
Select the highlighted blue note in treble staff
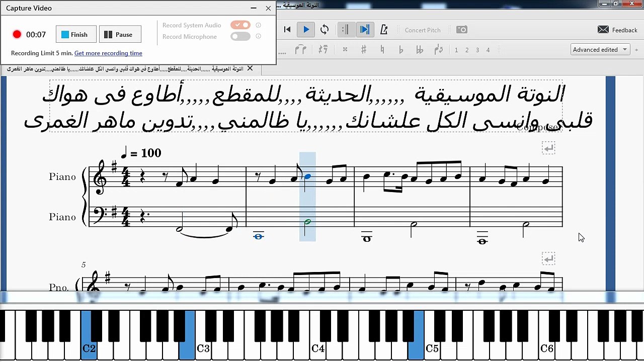point(307,176)
